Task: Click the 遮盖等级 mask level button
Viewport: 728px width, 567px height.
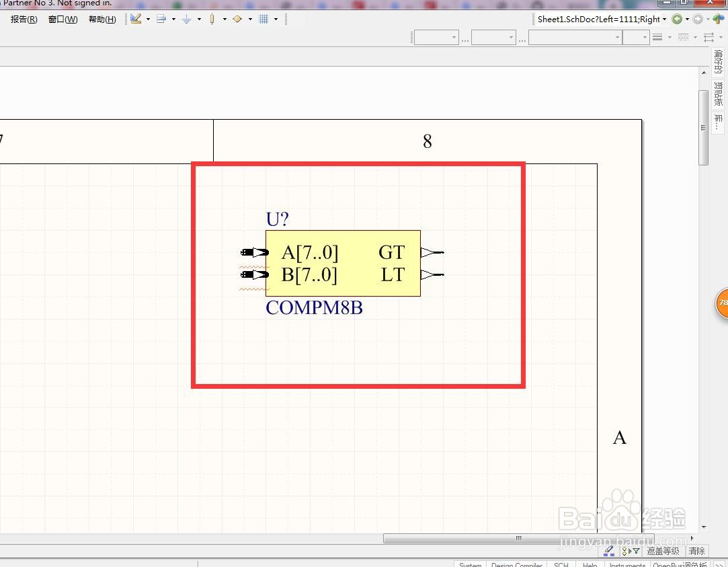Action: point(663,551)
